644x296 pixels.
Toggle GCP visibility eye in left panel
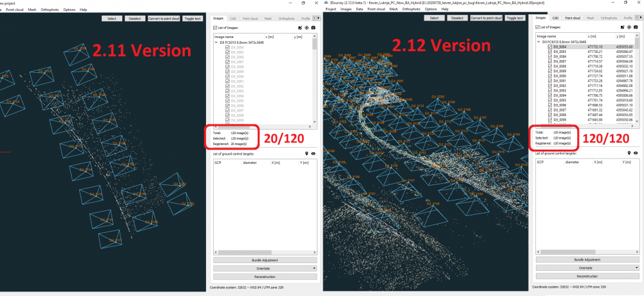click(314, 153)
